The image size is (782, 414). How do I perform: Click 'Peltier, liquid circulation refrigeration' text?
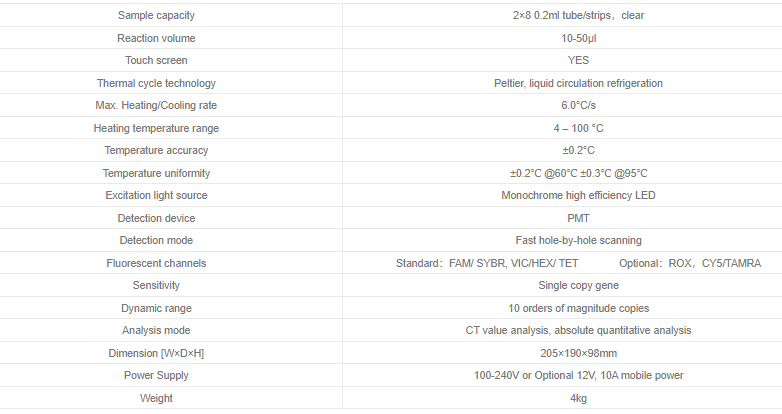pos(578,83)
